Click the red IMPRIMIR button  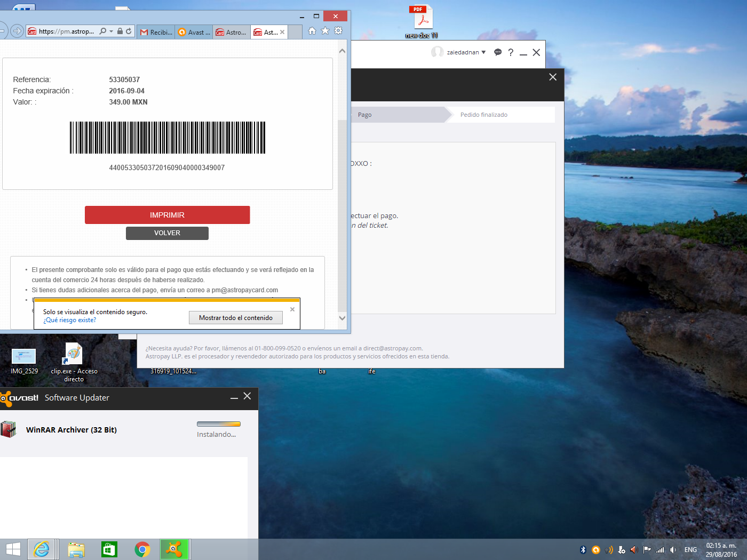point(167,215)
